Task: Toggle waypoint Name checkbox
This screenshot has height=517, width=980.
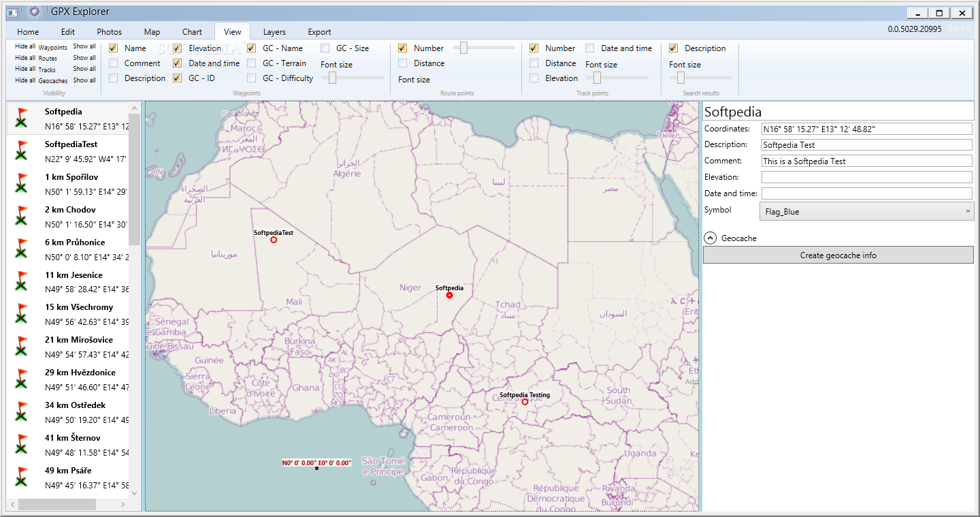Action: point(114,48)
